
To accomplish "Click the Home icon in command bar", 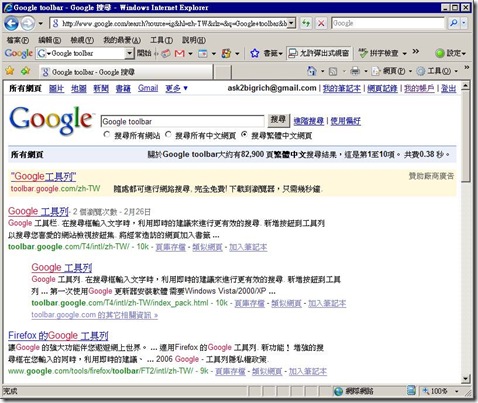I will pyautogui.click(x=312, y=71).
